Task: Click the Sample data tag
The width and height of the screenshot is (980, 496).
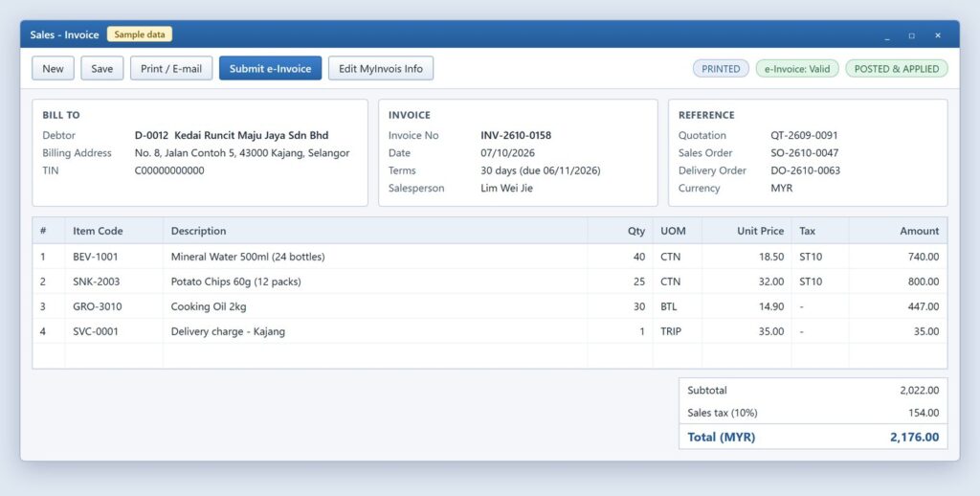Action: [140, 34]
